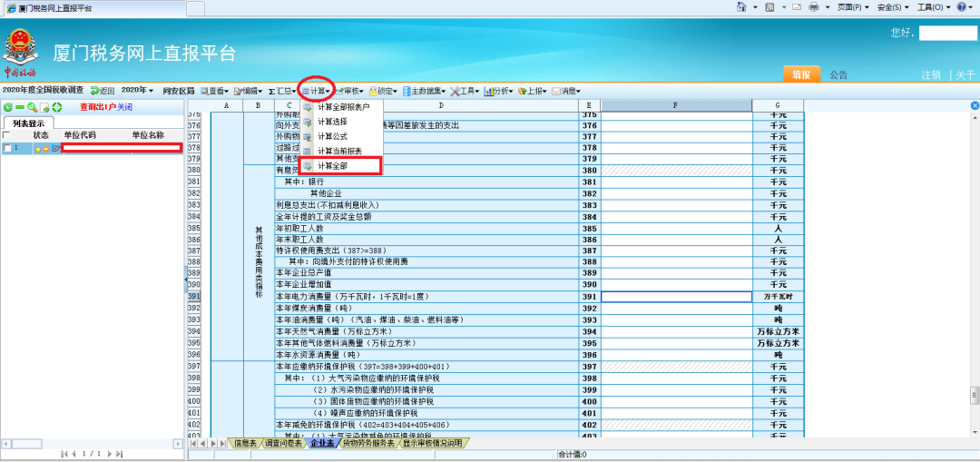The height and width of the screenshot is (462, 980).
Task: Select the 列表显示 tab
Action: click(x=28, y=123)
